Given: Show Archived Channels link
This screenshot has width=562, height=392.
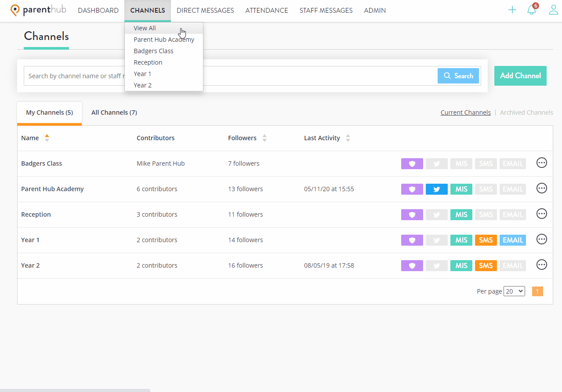Looking at the screenshot, I should (x=526, y=113).
